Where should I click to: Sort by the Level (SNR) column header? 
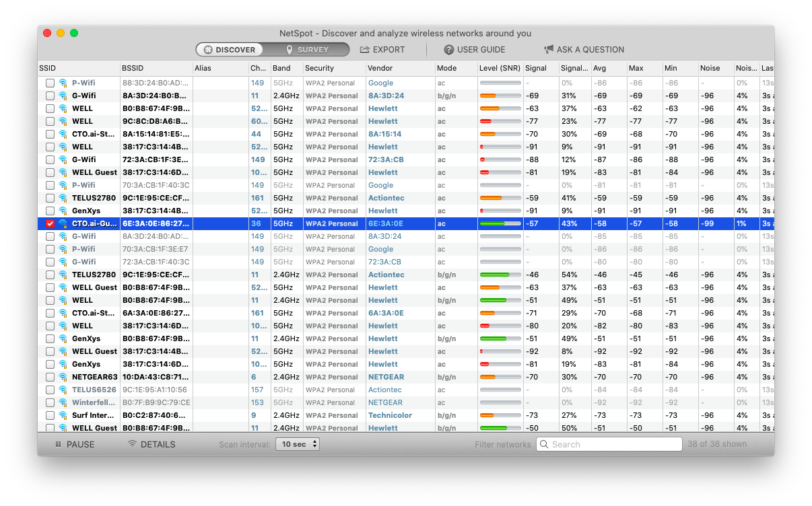[x=500, y=68]
